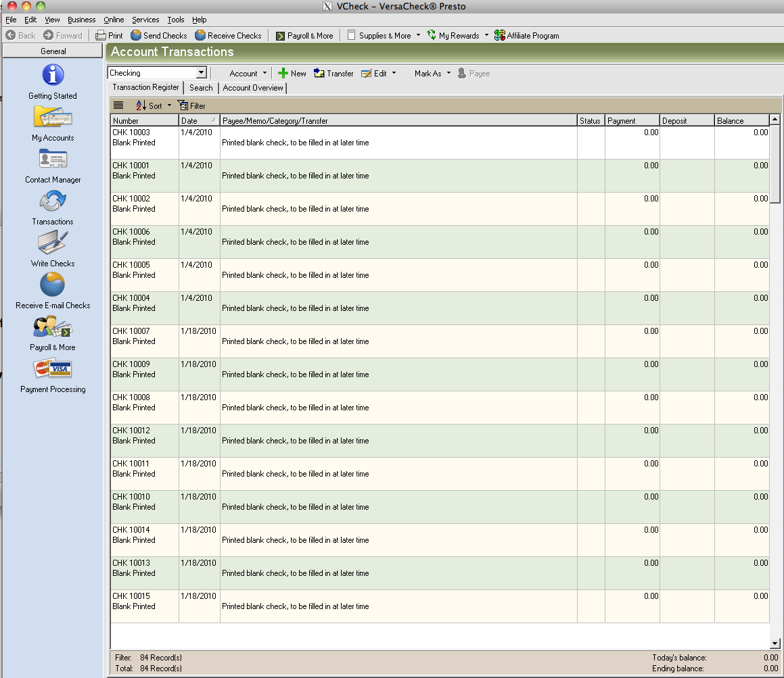Select the CHK 10015 transaction row
784x678 pixels.
tap(440, 606)
